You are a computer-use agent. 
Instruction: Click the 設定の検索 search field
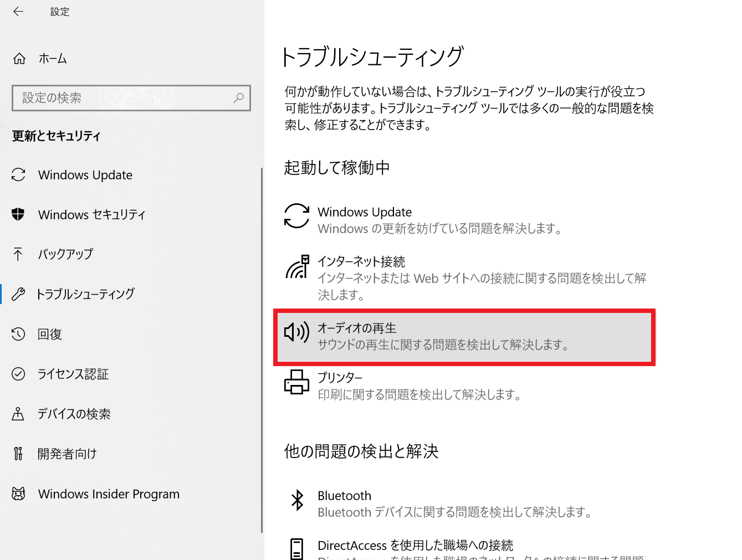pos(131,98)
